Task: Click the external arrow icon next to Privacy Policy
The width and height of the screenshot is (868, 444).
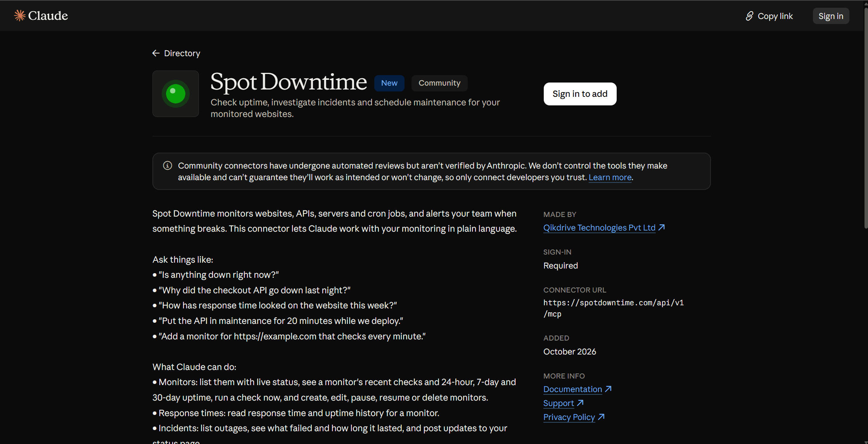Action: (x=601, y=417)
